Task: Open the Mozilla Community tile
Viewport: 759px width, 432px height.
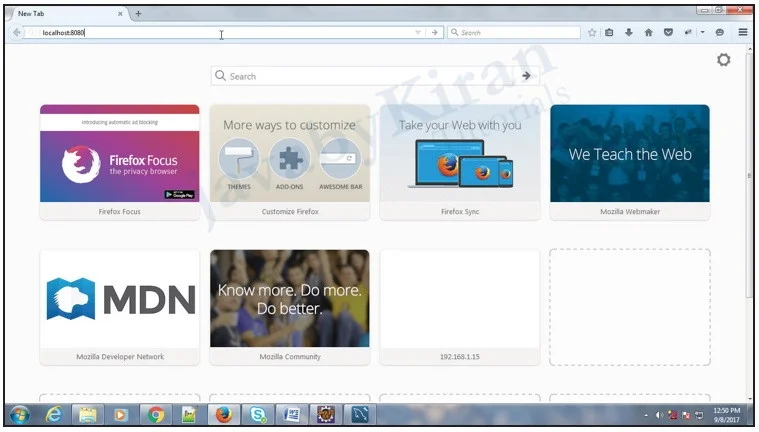Action: tap(289, 307)
